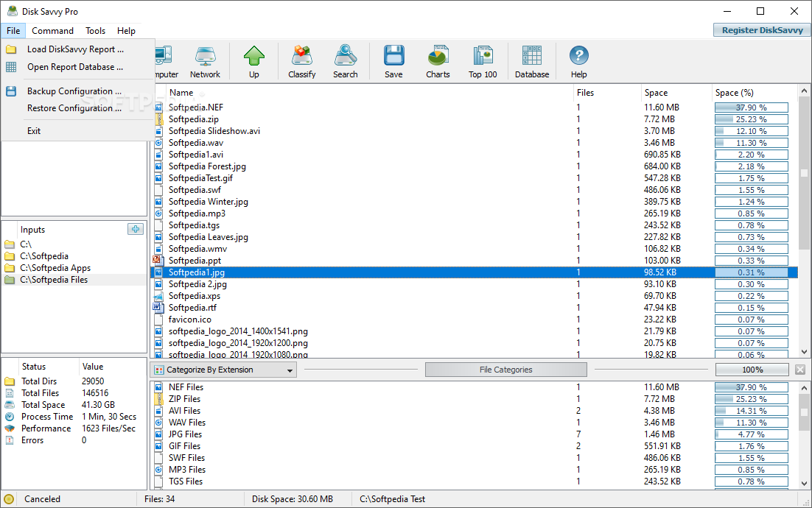This screenshot has width=812, height=508.
Task: Open the Help menu
Action: tap(126, 30)
